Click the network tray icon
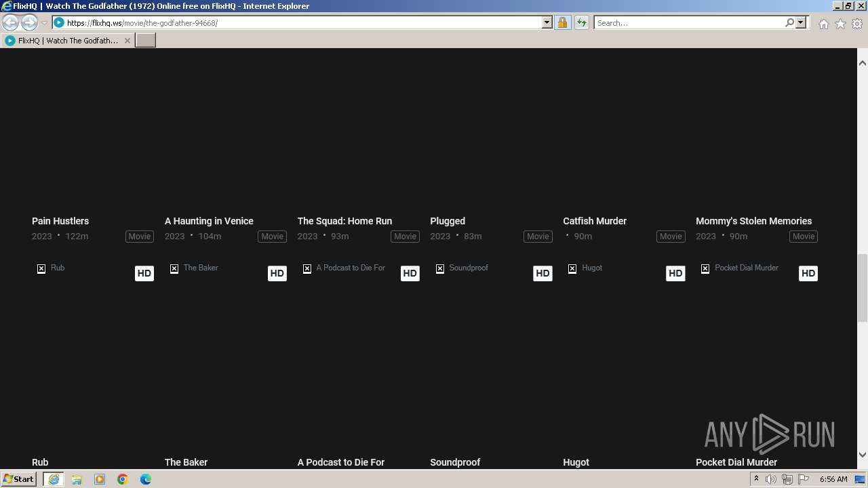868x488 pixels. coord(787,479)
